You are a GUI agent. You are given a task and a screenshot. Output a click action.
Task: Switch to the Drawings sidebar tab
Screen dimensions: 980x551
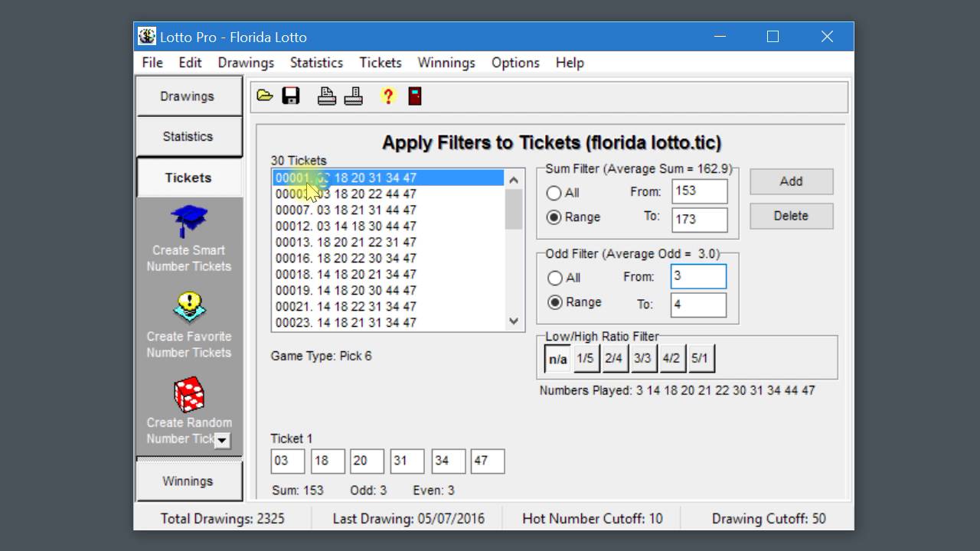pos(188,96)
